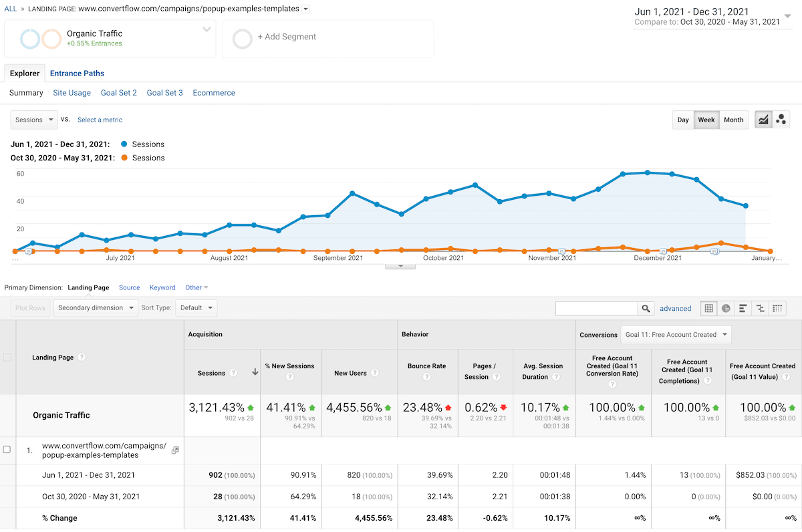Image resolution: width=802 pixels, height=532 pixels.
Task: Click ALL breadcrumb link
Action: [x=10, y=9]
